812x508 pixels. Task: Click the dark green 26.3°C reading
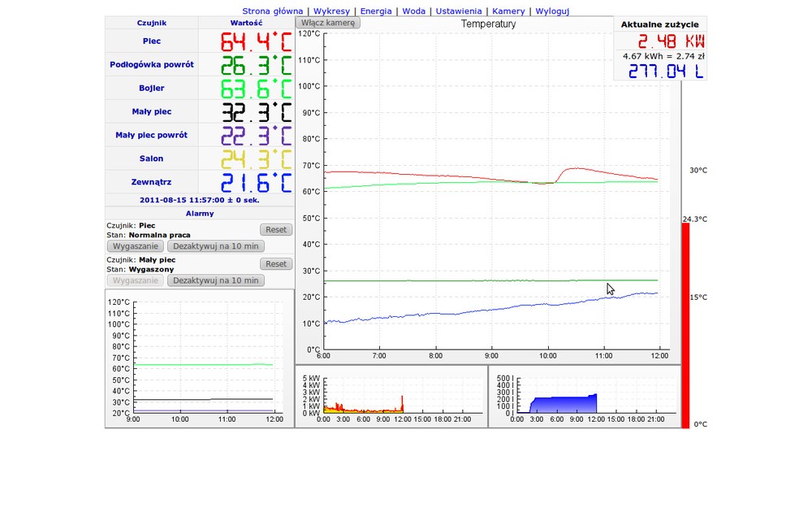click(x=257, y=65)
